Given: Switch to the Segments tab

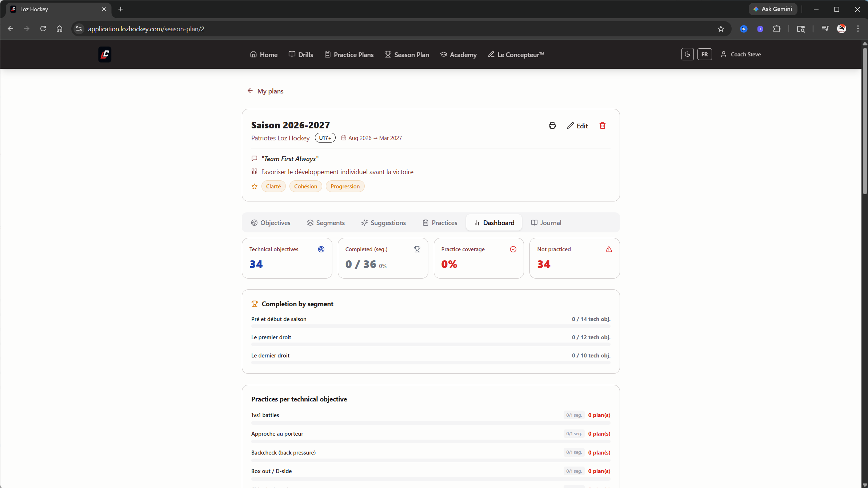Looking at the screenshot, I should click(326, 223).
